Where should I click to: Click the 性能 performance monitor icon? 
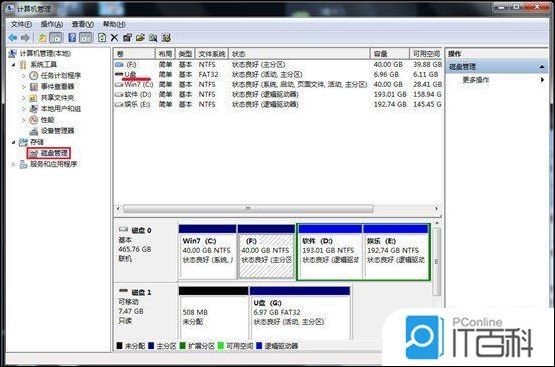pyautogui.click(x=34, y=120)
